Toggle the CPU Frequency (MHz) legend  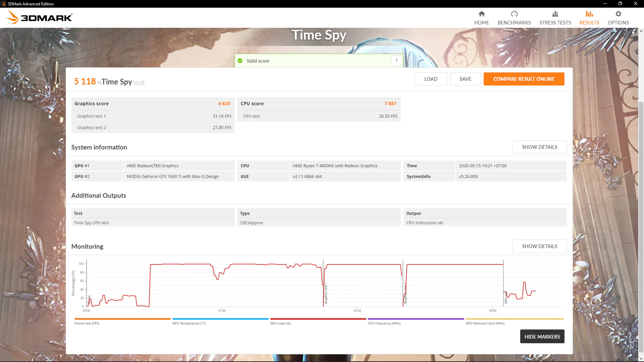416,321
